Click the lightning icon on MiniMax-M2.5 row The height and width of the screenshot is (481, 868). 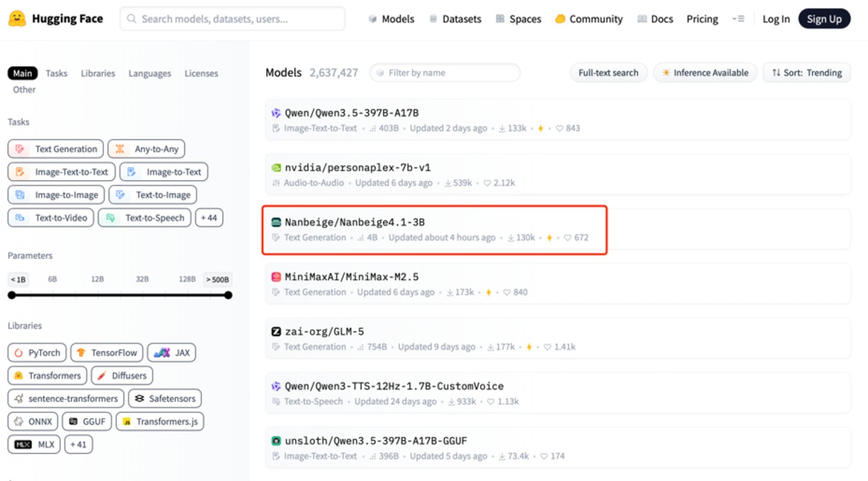coord(488,292)
